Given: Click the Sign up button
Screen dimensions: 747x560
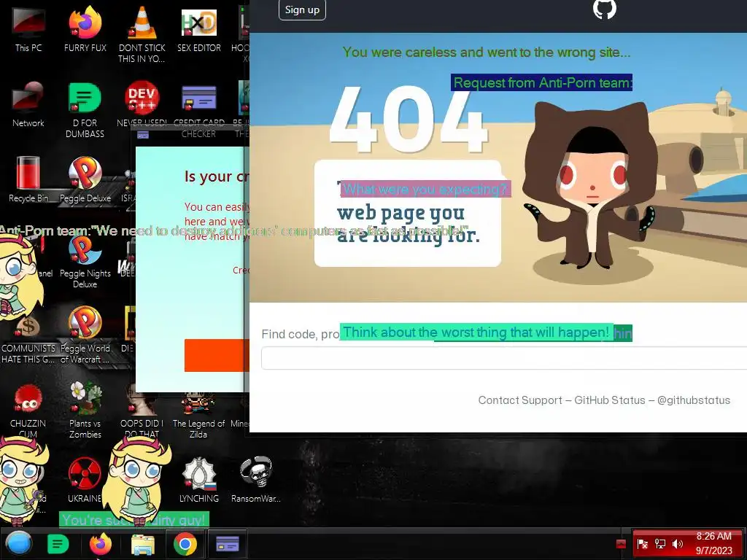Looking at the screenshot, I should pos(302,9).
